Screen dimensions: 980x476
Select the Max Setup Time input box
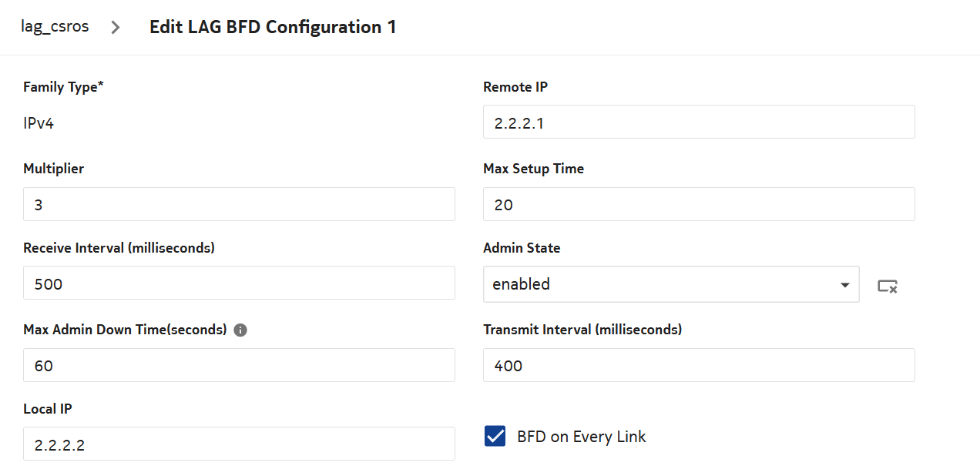point(698,204)
